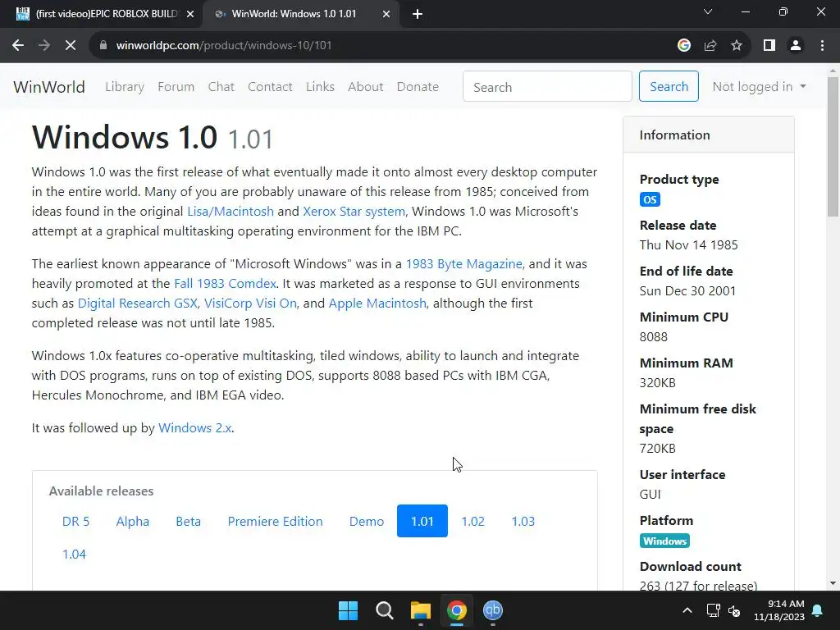Open the Digital Research GSX link

coord(138,304)
